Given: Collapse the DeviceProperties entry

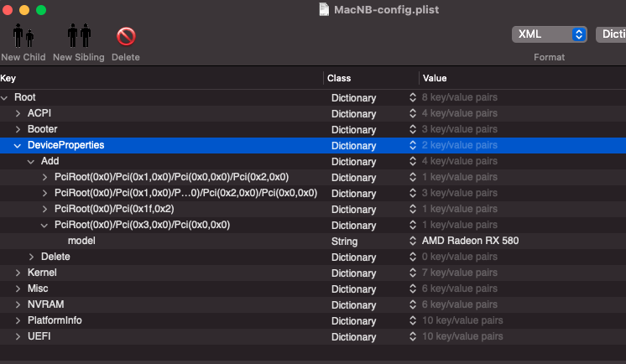Looking at the screenshot, I should pos(18,146).
